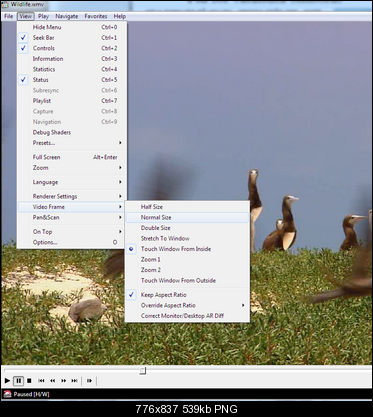Expand the Zoom submenu

pyautogui.click(x=72, y=168)
